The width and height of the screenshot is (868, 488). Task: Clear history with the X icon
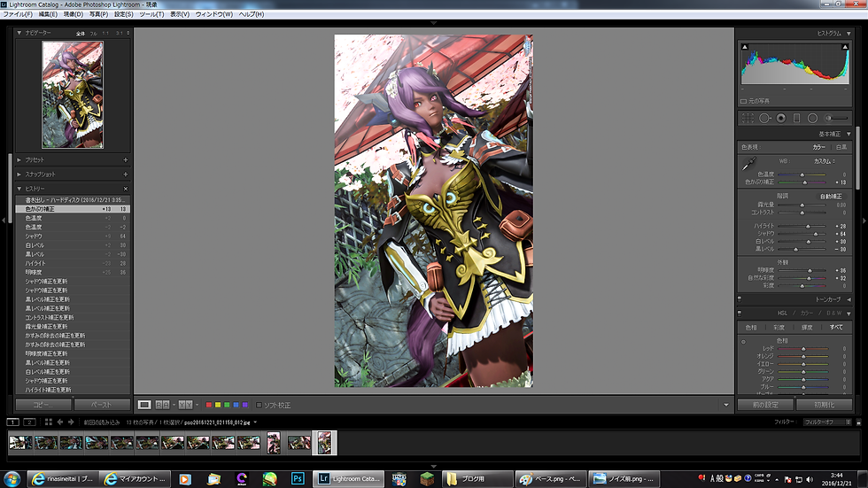[x=125, y=189]
